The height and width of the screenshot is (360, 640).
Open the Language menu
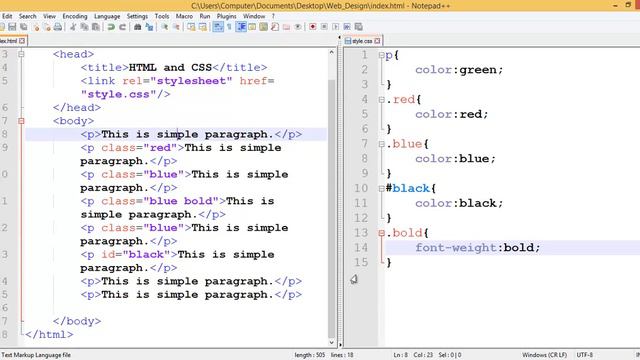pyautogui.click(x=107, y=16)
